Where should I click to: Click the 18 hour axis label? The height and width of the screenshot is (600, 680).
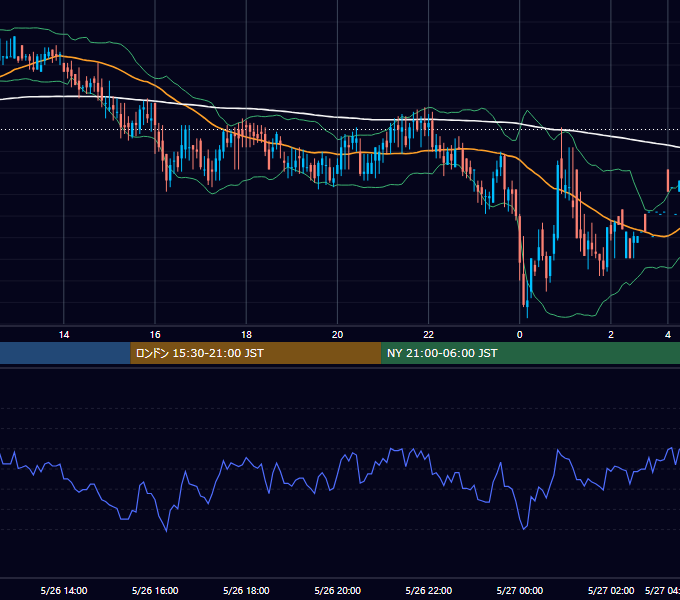point(246,335)
